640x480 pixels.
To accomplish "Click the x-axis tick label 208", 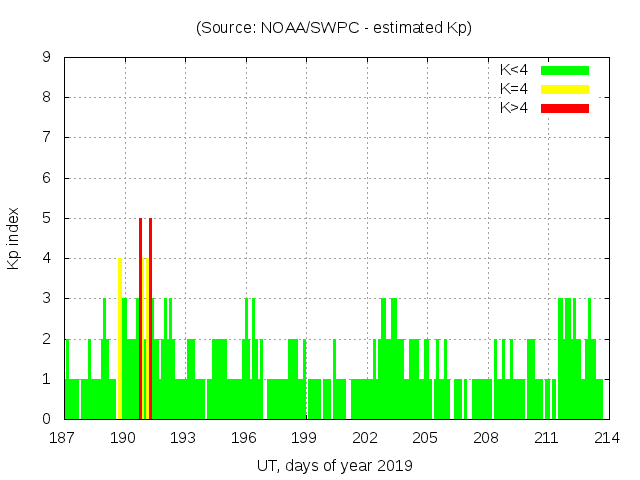I will click(486, 437).
